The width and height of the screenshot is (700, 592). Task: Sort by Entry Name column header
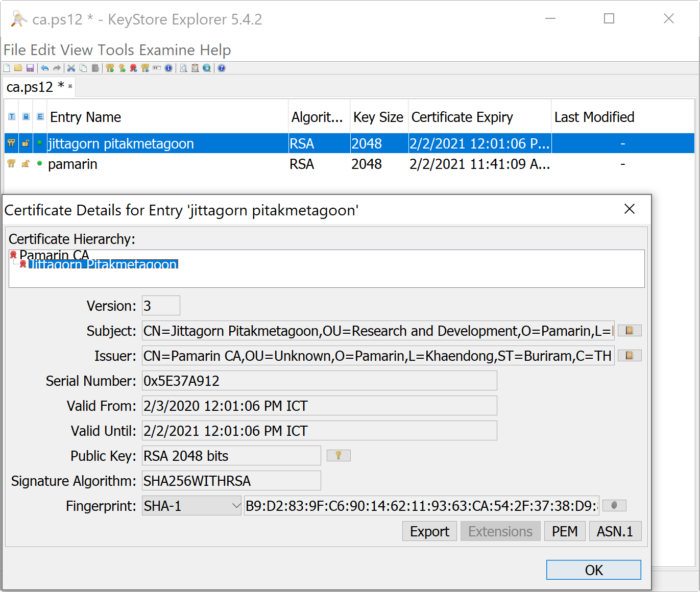tap(167, 117)
